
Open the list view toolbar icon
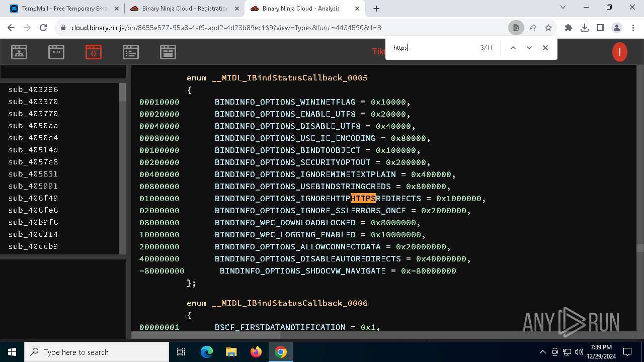click(x=131, y=52)
